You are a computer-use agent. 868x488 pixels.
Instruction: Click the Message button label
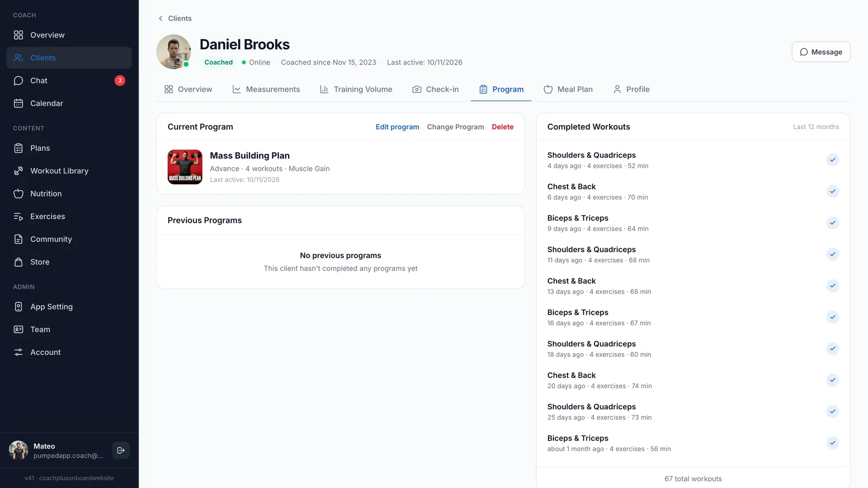click(x=827, y=52)
